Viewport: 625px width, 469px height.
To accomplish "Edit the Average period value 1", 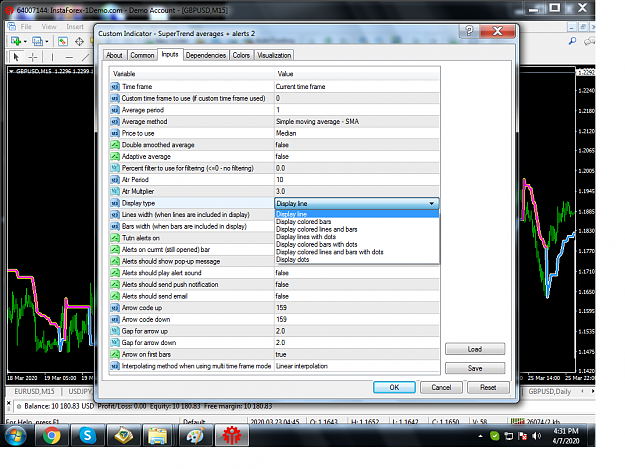I will (x=357, y=110).
